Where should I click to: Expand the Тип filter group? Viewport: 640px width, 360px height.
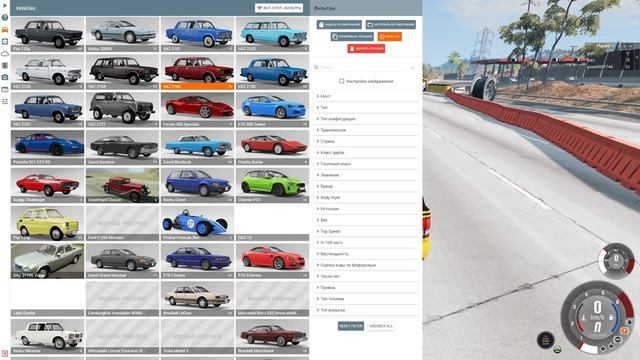click(x=366, y=107)
